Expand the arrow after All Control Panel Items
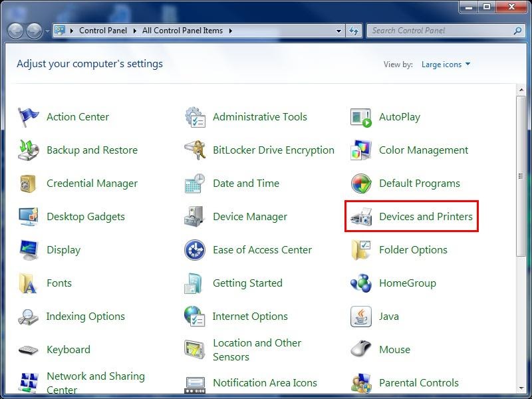This screenshot has height=399, width=532. [231, 31]
